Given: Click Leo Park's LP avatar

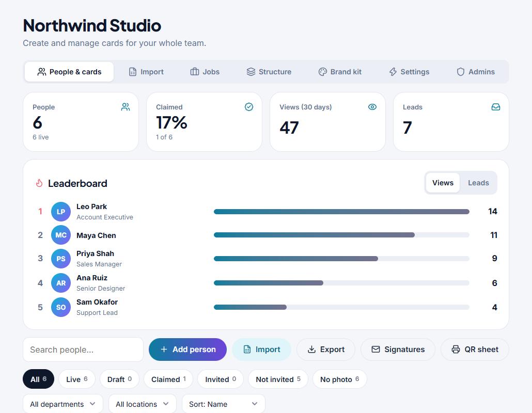Looking at the screenshot, I should coord(61,212).
